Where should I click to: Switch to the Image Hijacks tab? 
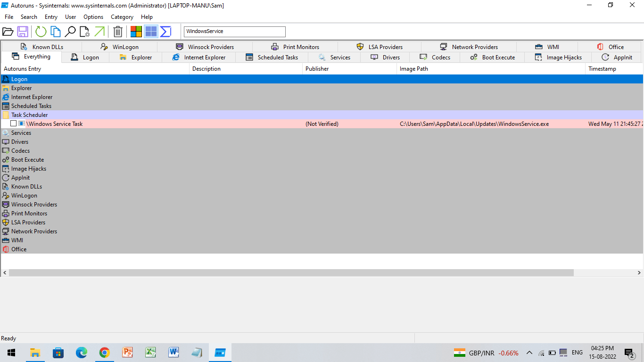click(558, 58)
